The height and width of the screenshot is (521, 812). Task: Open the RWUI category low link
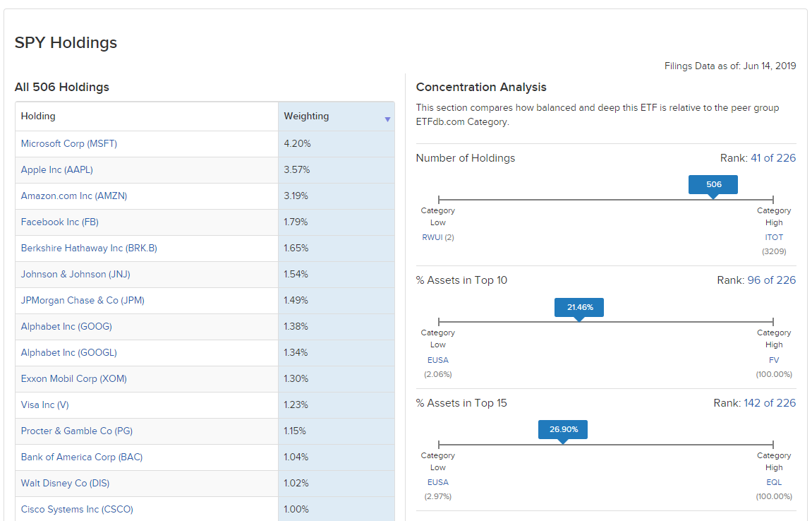(x=432, y=237)
